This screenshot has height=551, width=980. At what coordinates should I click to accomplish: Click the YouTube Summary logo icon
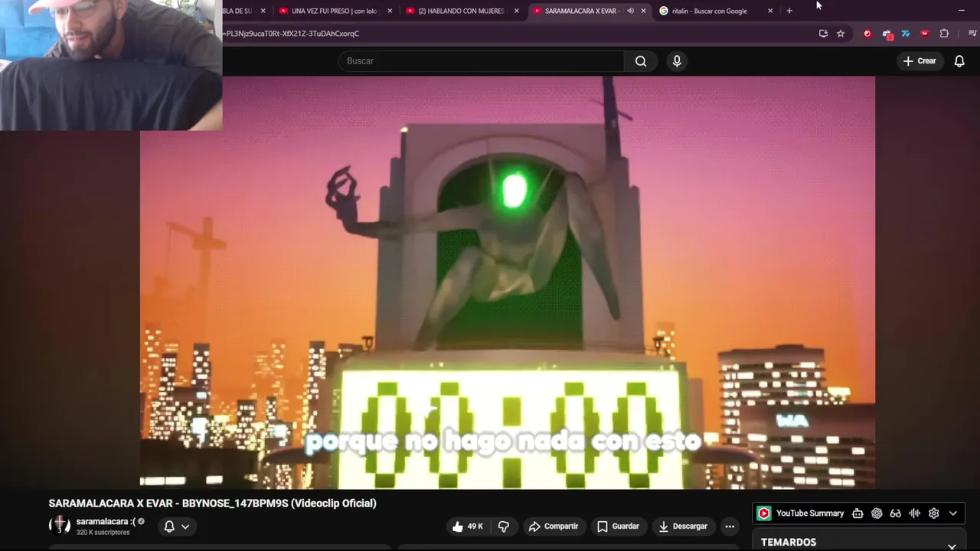(x=763, y=514)
